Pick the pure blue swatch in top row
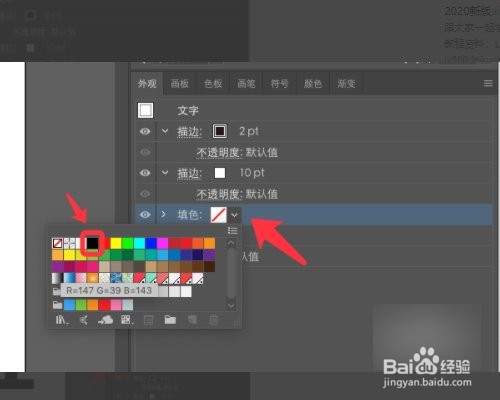The width and height of the screenshot is (500, 400). 151,243
